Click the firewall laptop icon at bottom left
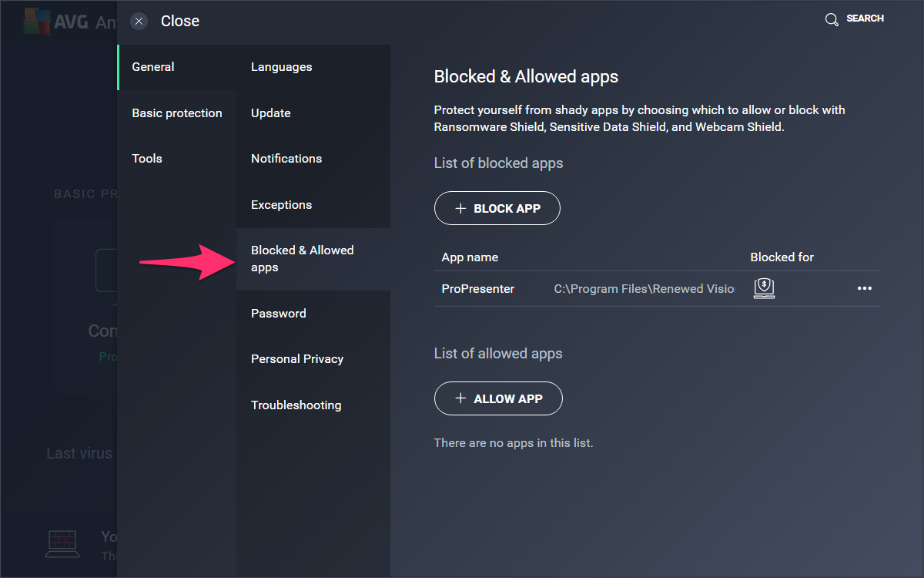This screenshot has width=924, height=578. pos(62,544)
